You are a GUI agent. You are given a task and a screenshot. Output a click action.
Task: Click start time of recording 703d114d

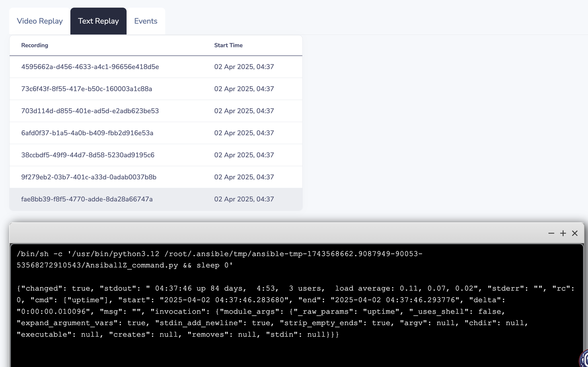244,111
